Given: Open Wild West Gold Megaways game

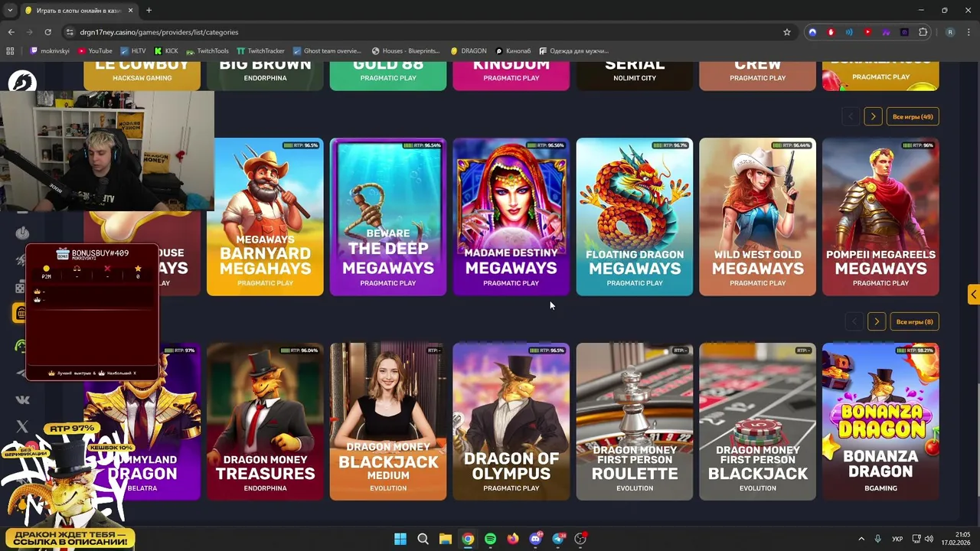Looking at the screenshot, I should click(758, 217).
